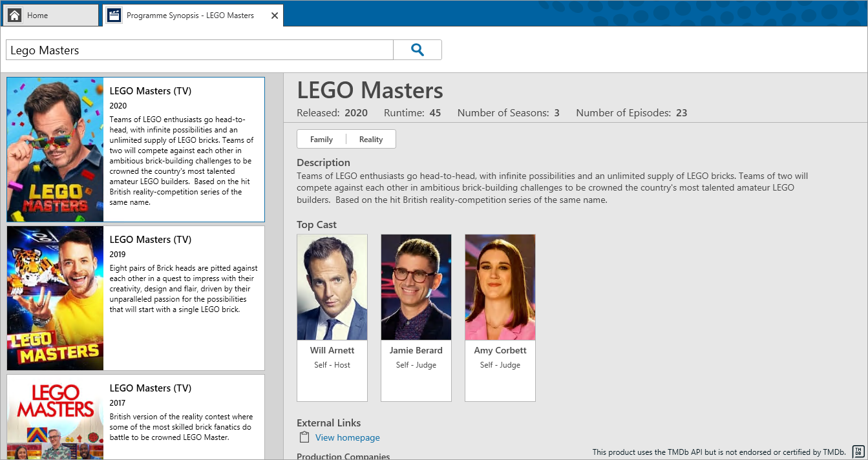
Task: Click into the Lego Masters search field
Action: click(x=200, y=50)
